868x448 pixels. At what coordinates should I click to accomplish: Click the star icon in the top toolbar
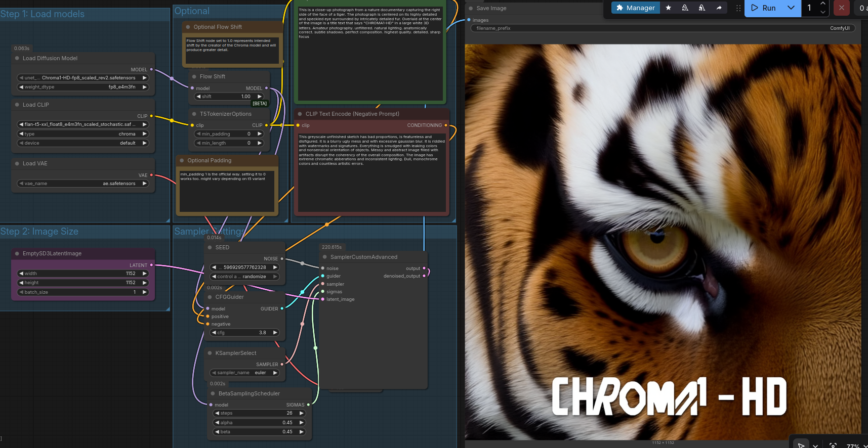click(x=669, y=8)
